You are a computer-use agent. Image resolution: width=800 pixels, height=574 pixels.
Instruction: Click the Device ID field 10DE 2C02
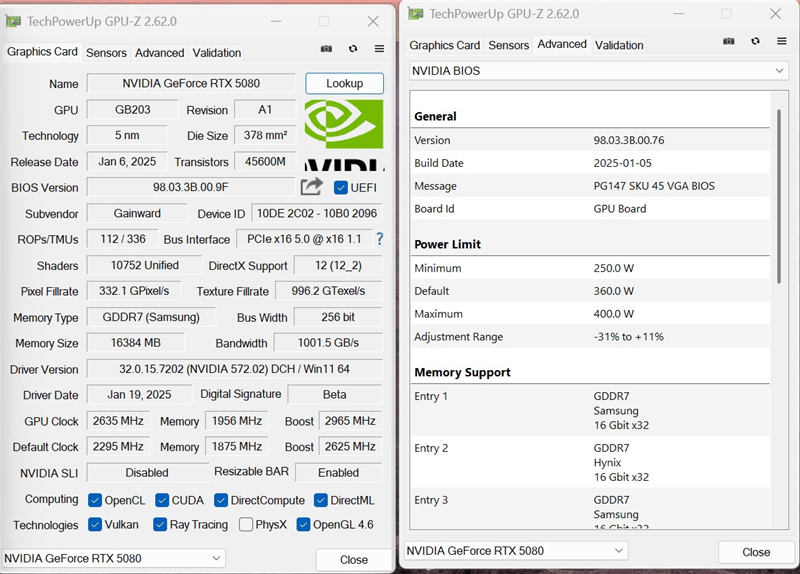pyautogui.click(x=317, y=213)
